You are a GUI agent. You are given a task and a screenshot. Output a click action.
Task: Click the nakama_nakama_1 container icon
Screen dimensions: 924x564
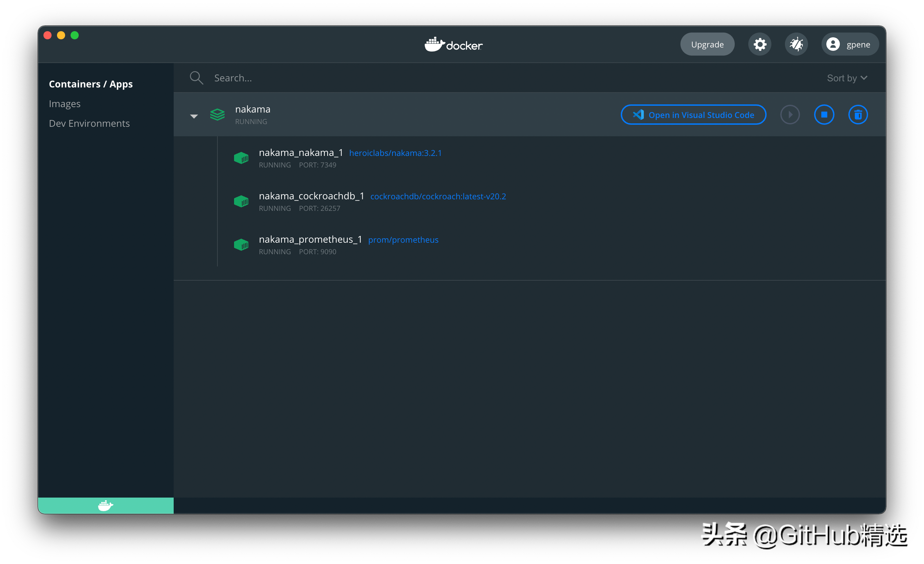pyautogui.click(x=241, y=158)
